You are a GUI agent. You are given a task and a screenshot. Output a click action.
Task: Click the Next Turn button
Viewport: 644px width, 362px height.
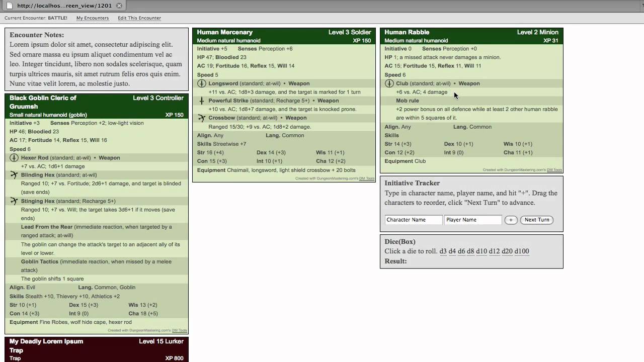pos(537,220)
